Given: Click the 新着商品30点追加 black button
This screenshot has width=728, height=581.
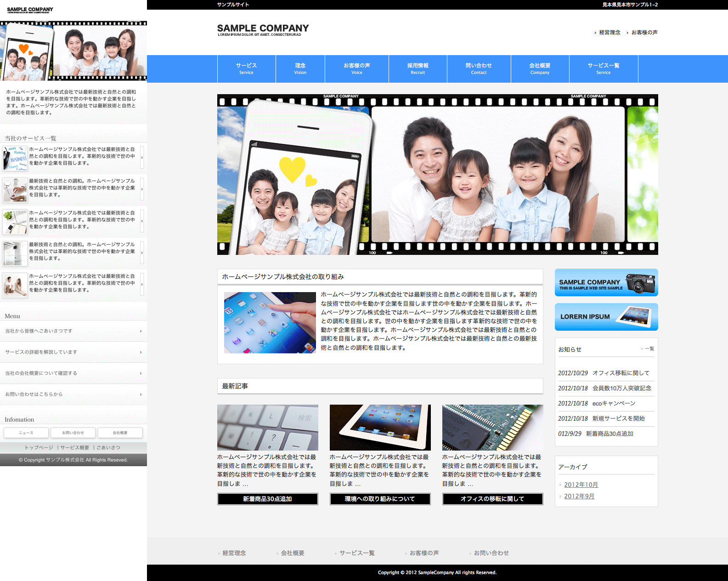Looking at the screenshot, I should coord(267,499).
